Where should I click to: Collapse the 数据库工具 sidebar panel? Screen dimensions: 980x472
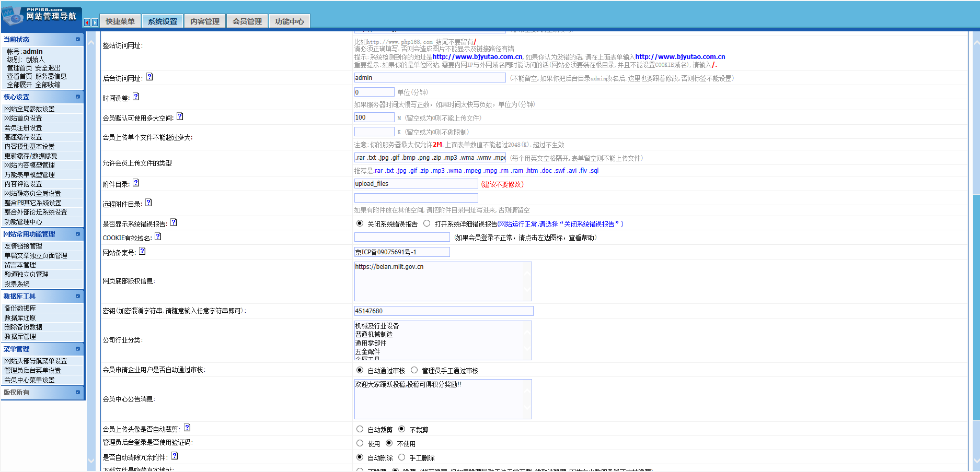coord(78,296)
